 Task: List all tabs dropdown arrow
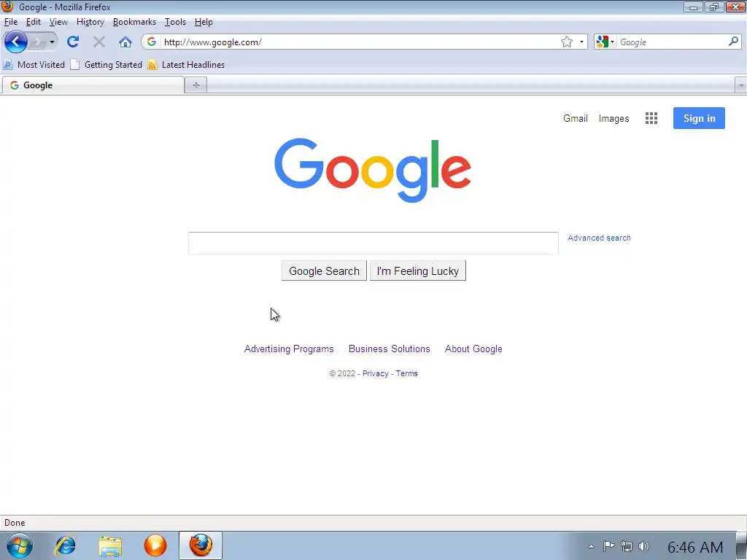tap(741, 85)
